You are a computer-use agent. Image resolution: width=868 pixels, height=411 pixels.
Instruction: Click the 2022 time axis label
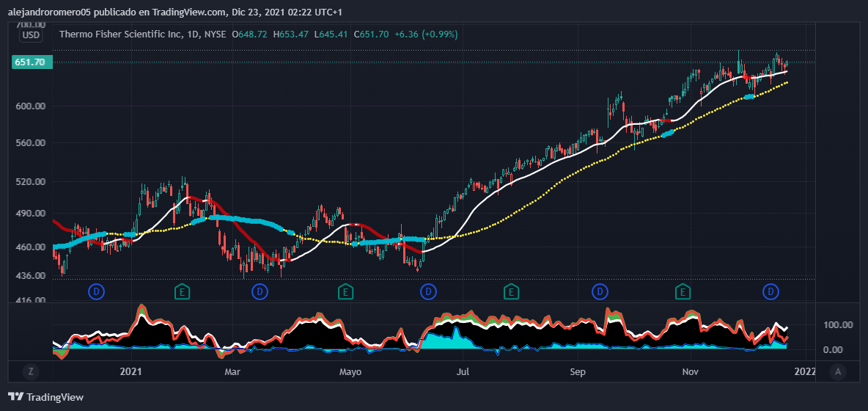806,371
